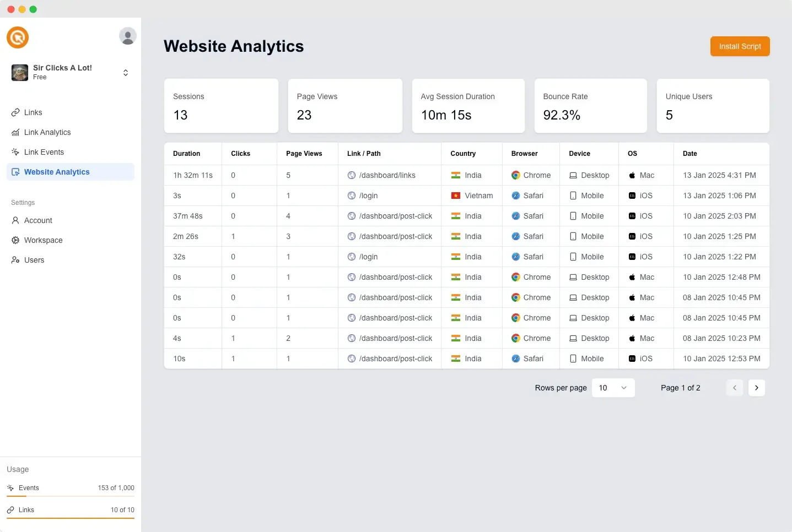Click globe icon next to /dashboard/links

pyautogui.click(x=352, y=175)
